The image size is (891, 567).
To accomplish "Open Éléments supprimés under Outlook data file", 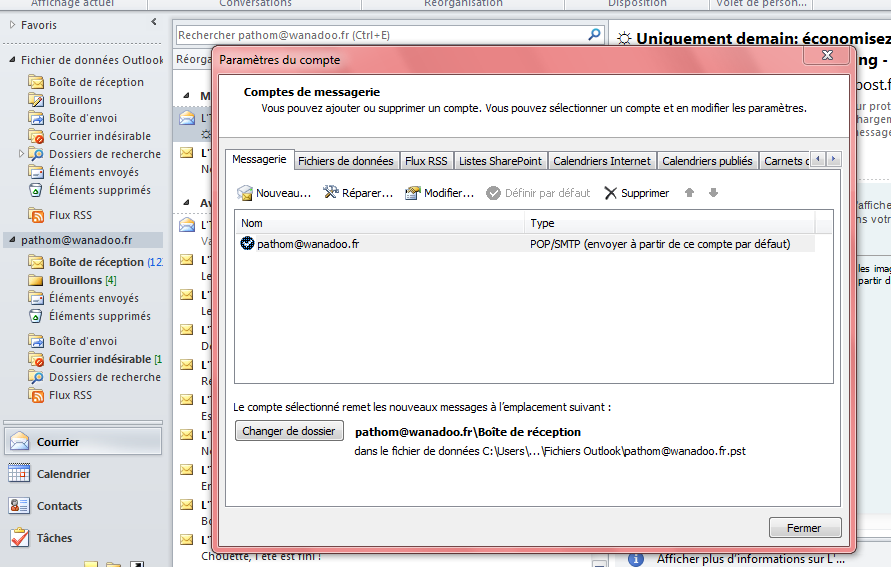I will tap(99, 190).
